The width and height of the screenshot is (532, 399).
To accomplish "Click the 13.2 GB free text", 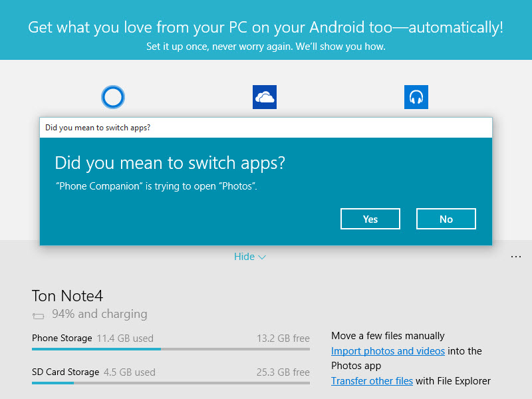I will (283, 338).
